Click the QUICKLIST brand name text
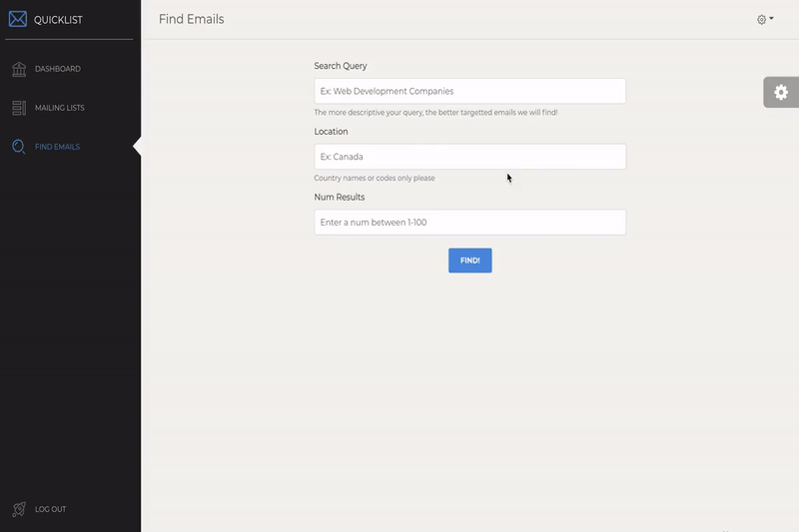 [x=58, y=19]
